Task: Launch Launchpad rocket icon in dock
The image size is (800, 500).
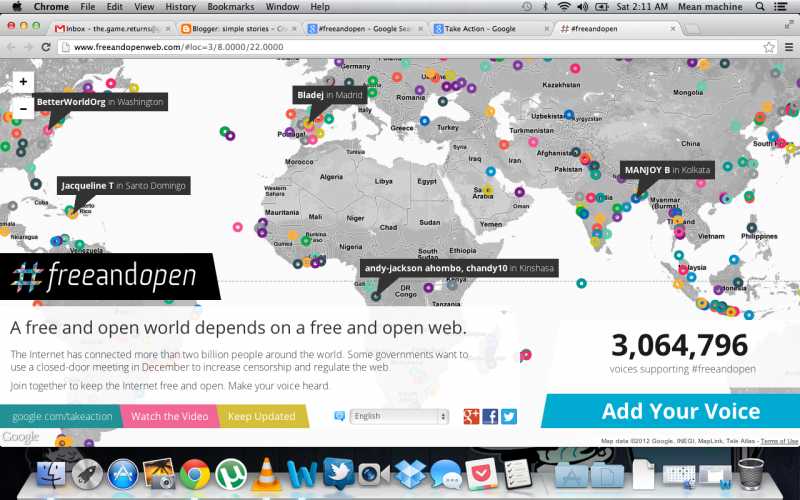Action: (87, 474)
